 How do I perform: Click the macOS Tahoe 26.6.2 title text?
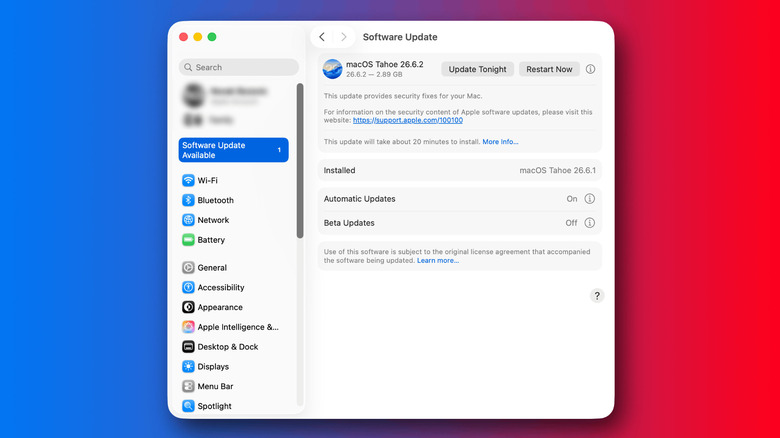click(385, 64)
